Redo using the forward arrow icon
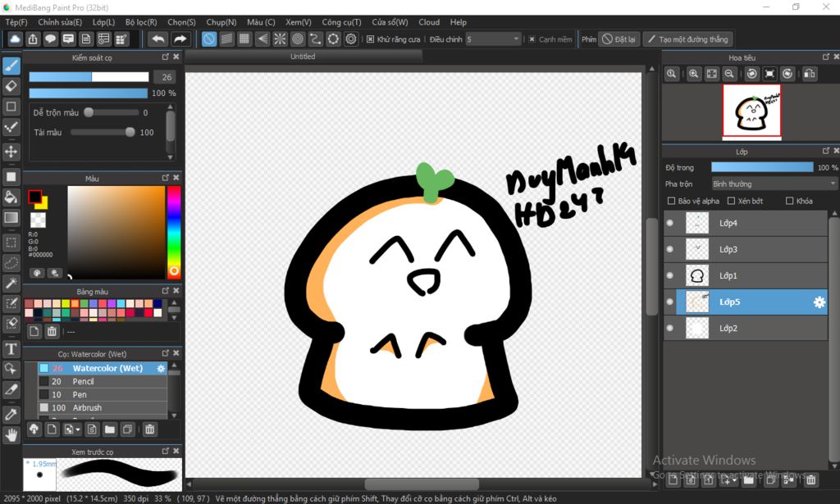The width and height of the screenshot is (840, 504). coord(180,39)
